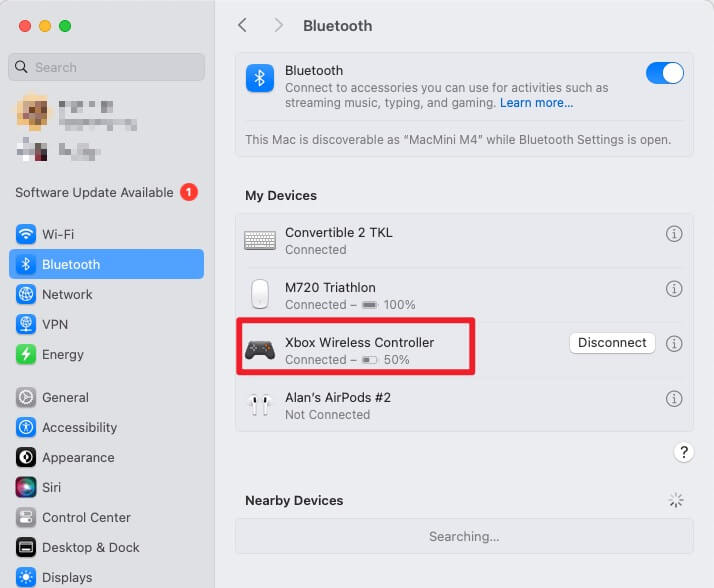Click the Xbox Wireless Controller name
Screen dimensions: 714x588
coord(359,343)
